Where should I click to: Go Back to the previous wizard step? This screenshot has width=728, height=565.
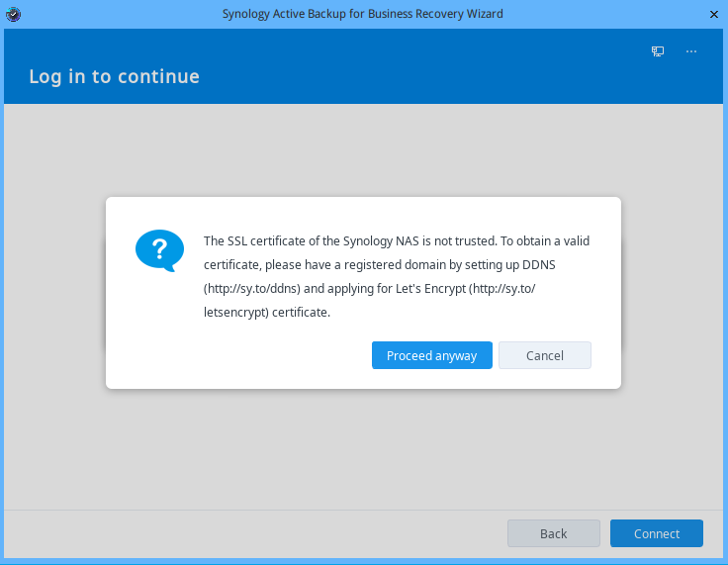[x=553, y=533]
